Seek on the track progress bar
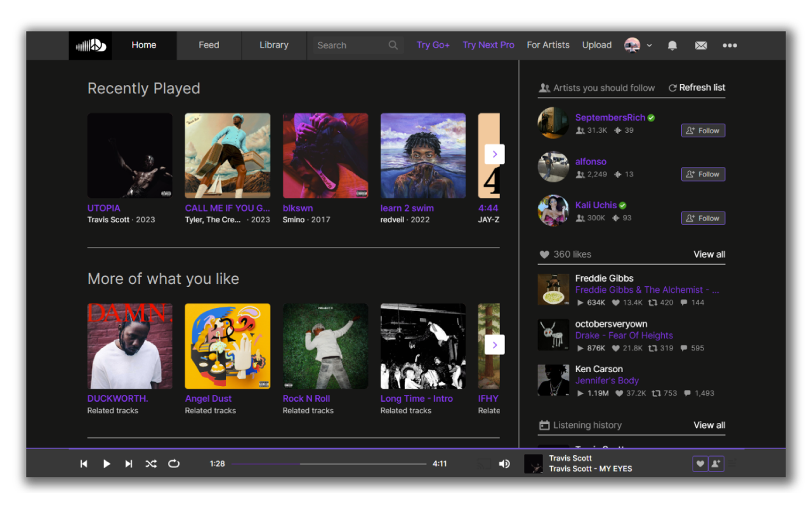The width and height of the screenshot is (812, 508). coord(329,464)
